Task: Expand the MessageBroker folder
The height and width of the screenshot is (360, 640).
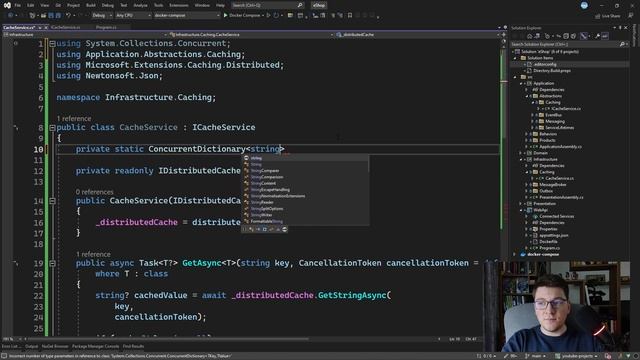Action: 527,184
